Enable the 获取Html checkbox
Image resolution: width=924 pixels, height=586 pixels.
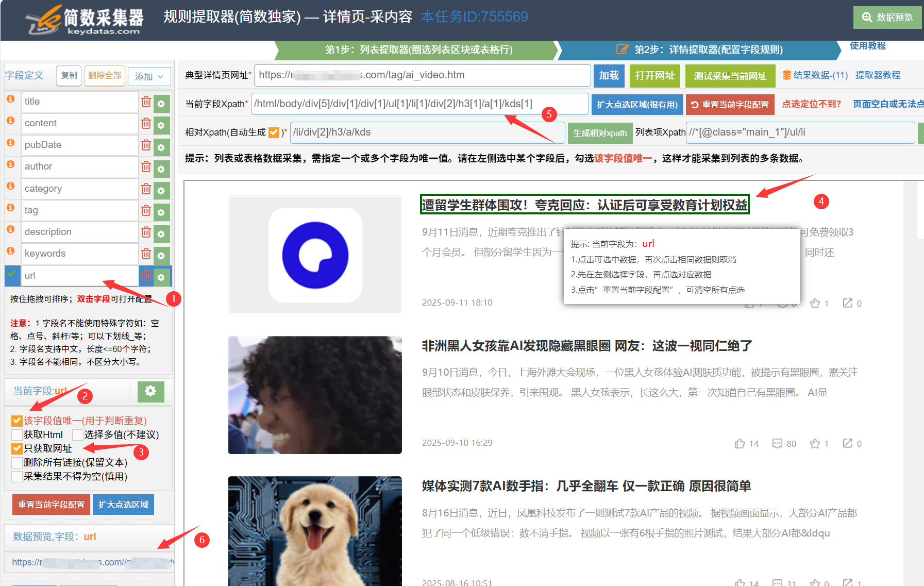click(x=17, y=434)
